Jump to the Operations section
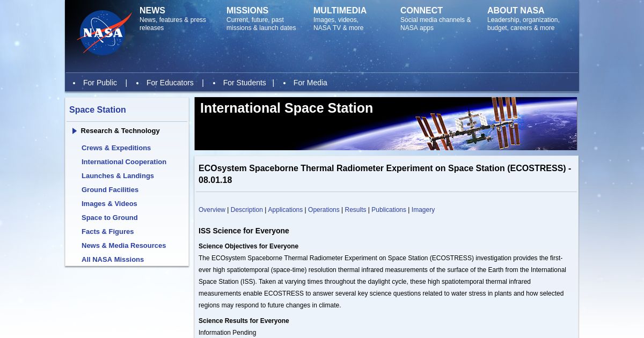The image size is (644, 338). pos(324,210)
